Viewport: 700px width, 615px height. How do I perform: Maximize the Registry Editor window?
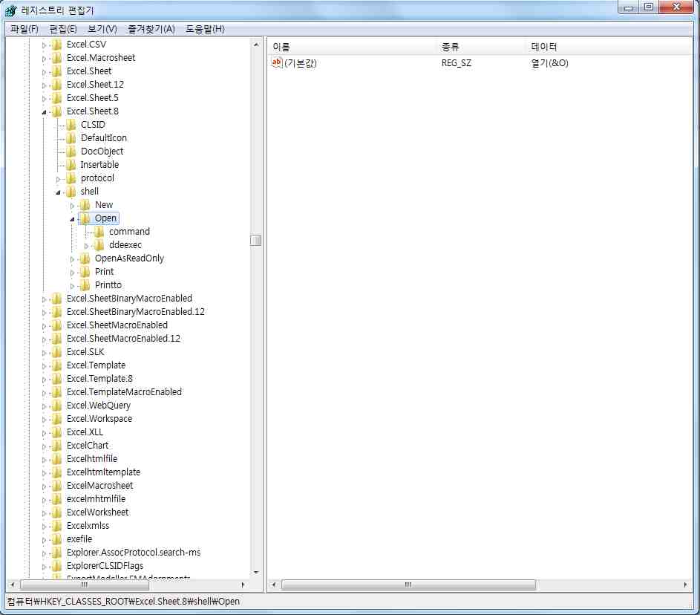point(649,7)
